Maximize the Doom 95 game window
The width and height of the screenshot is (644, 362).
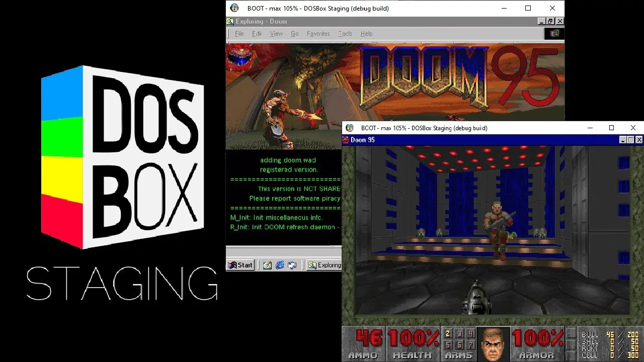[630, 140]
